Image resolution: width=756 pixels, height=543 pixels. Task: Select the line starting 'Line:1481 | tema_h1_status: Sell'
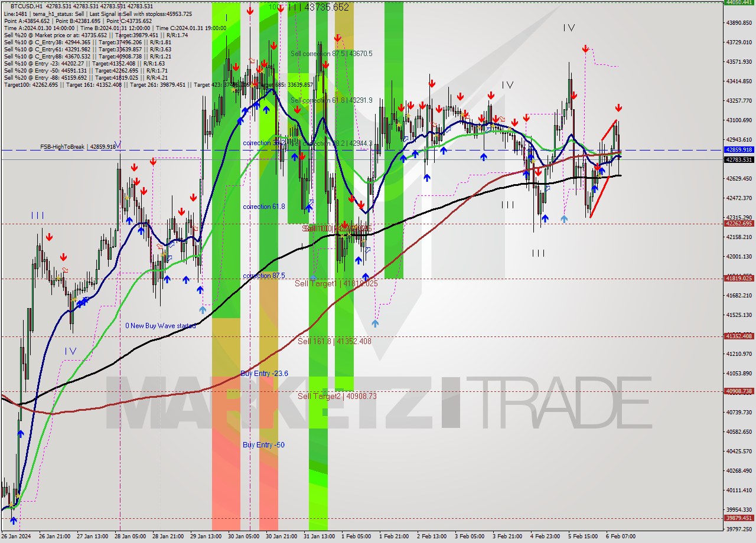(x=97, y=14)
